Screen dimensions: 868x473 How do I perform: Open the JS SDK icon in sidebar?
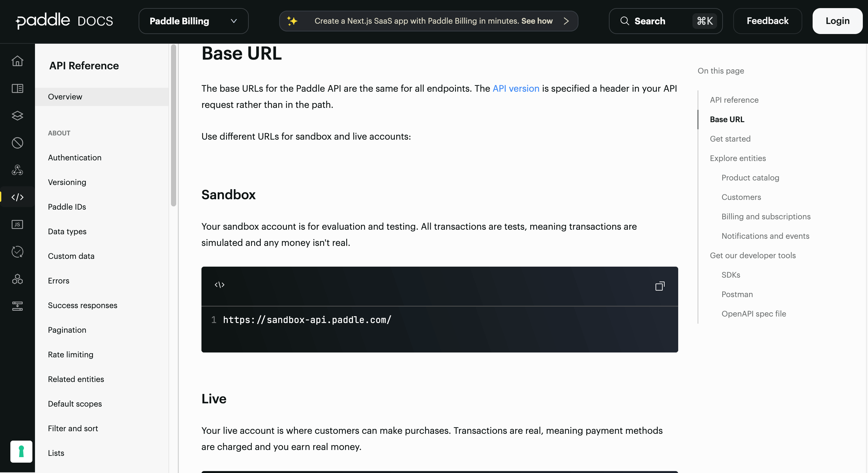pos(17,225)
